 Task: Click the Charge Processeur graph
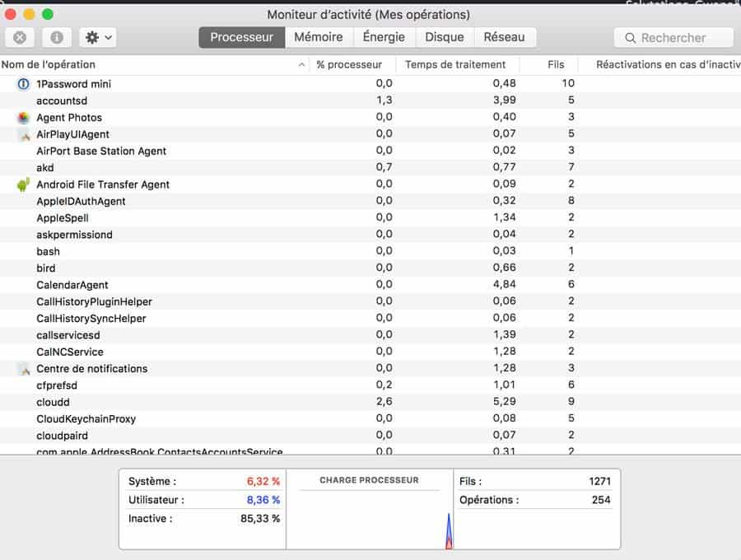(369, 519)
